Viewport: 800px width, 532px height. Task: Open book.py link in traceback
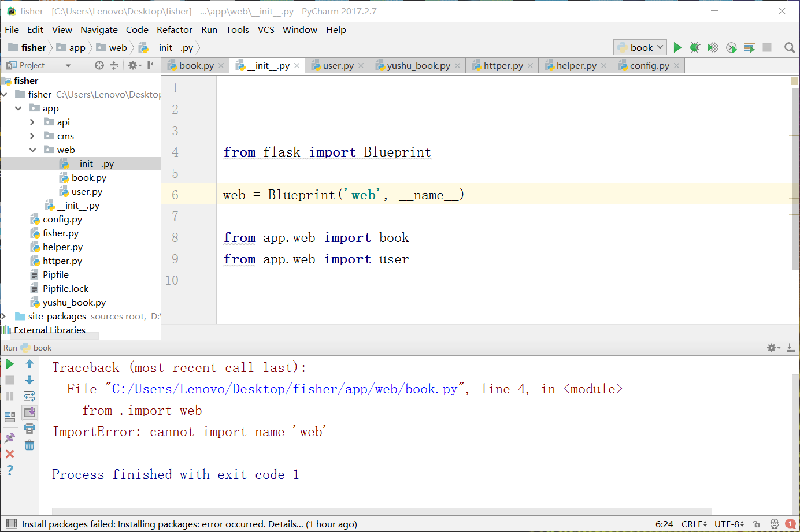click(285, 389)
